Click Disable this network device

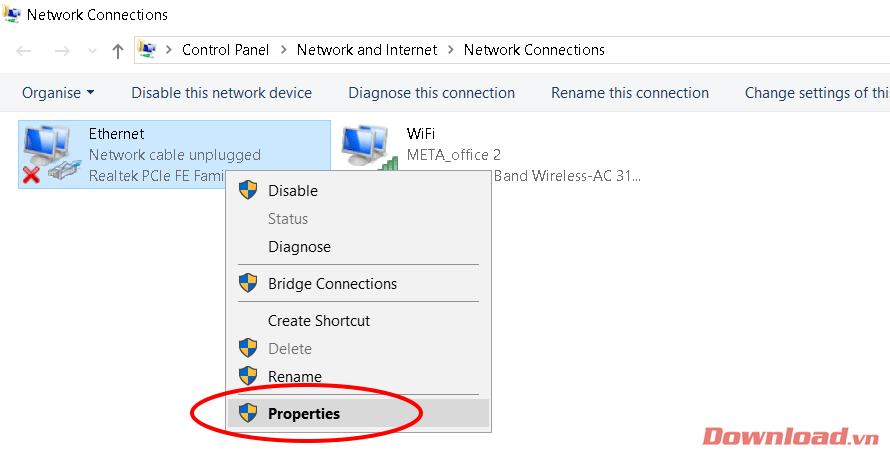click(x=221, y=93)
